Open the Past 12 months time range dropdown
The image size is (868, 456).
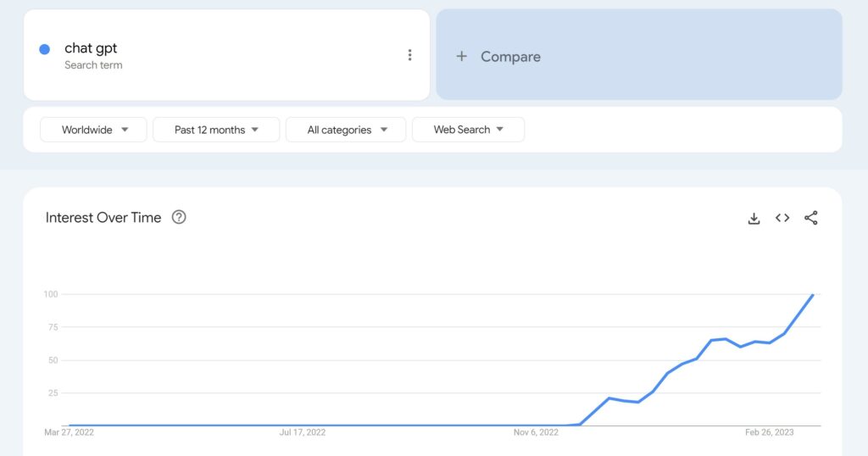point(216,130)
